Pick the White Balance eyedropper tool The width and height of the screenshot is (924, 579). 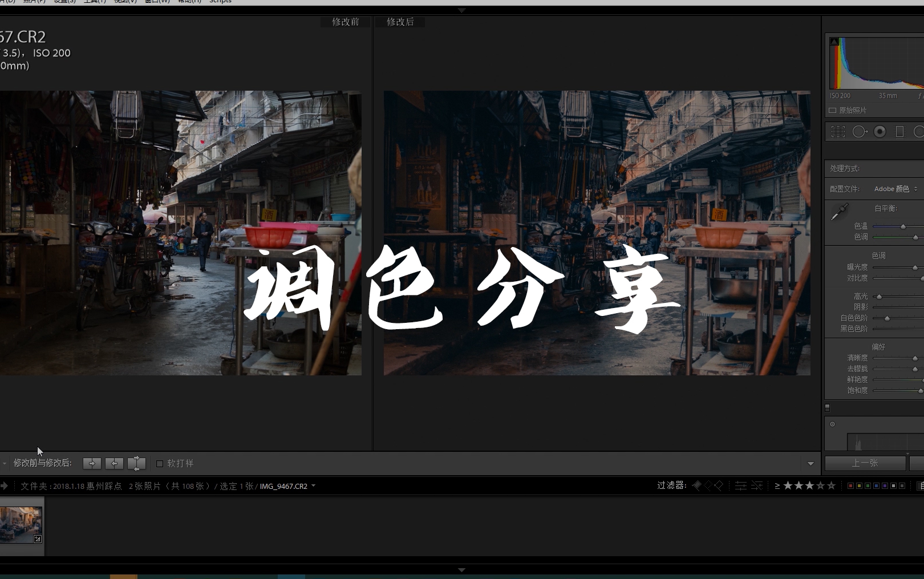tap(839, 212)
